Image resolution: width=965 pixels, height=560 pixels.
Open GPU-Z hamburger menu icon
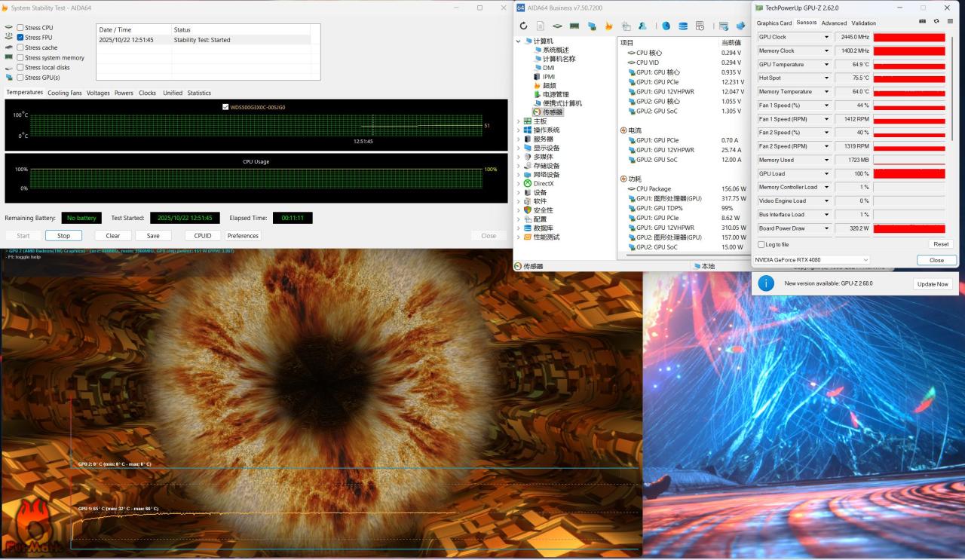click(x=950, y=21)
